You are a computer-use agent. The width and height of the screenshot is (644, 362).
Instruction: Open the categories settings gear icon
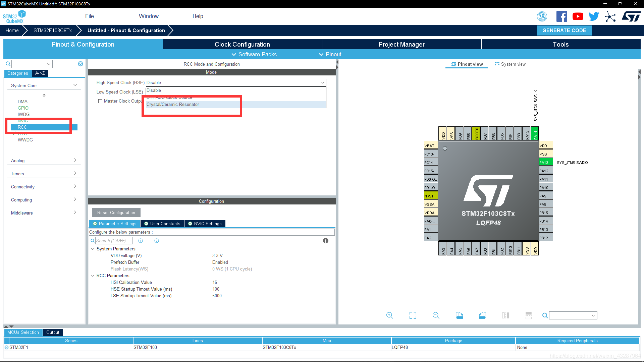coord(80,64)
